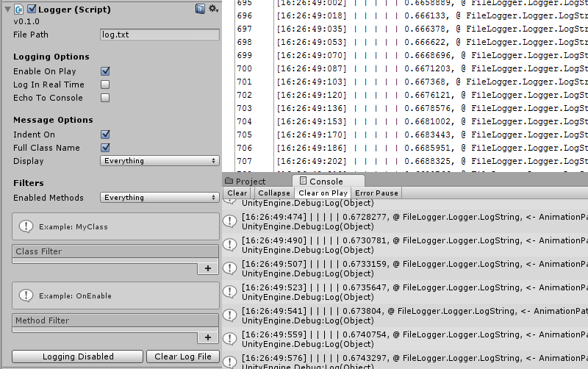Collapse the Logger (Script) component foldout

(7, 10)
